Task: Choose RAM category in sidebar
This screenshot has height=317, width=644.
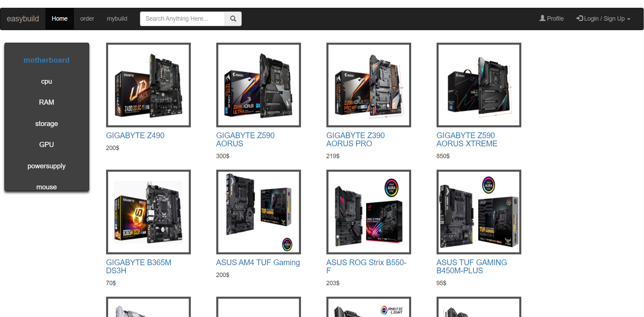Action: click(x=46, y=102)
